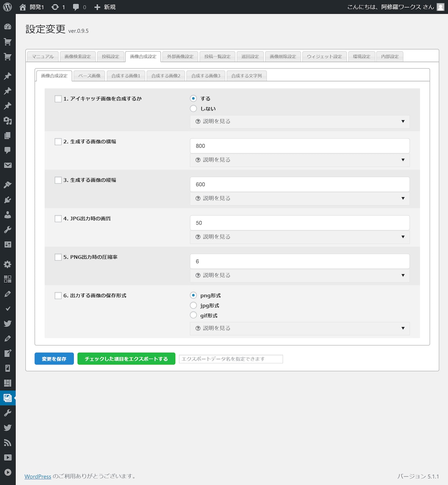Visit the site via 開発1 home icon
Viewport: 448px width, 485px height.
tap(23, 7)
